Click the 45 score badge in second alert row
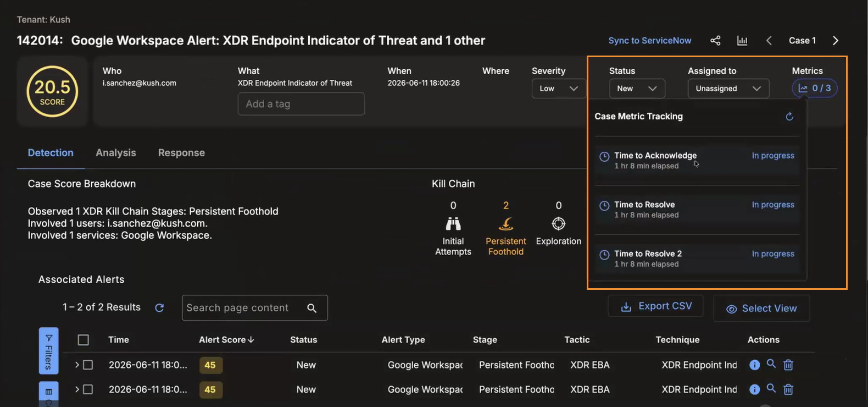This screenshot has width=868, height=407. coord(210,390)
